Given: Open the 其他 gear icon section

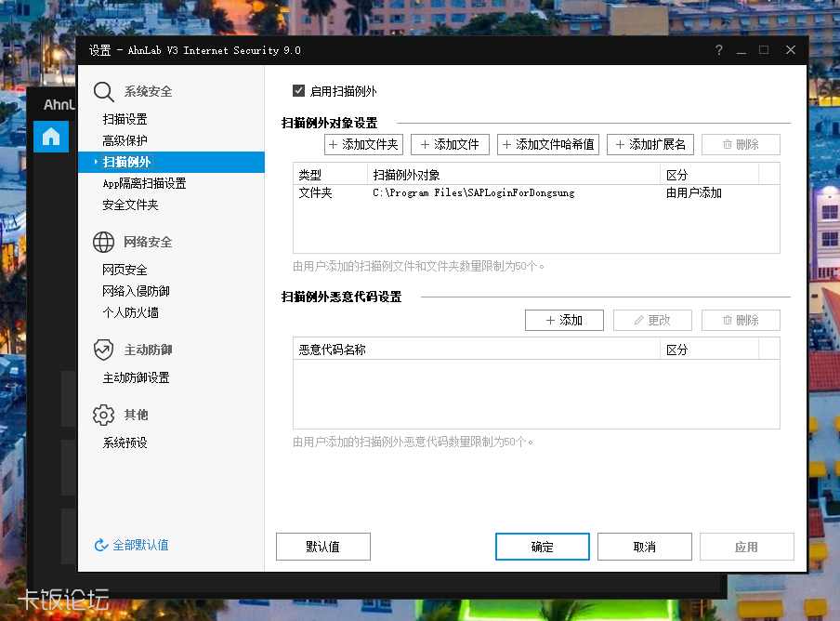Looking at the screenshot, I should 105,415.
